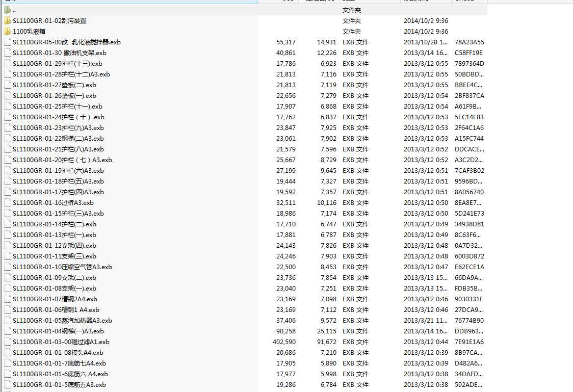The width and height of the screenshot is (573, 392).
Task: Click the file icon of SL1100GR-01-19护栏(六)A3.exb
Action: click(x=8, y=171)
